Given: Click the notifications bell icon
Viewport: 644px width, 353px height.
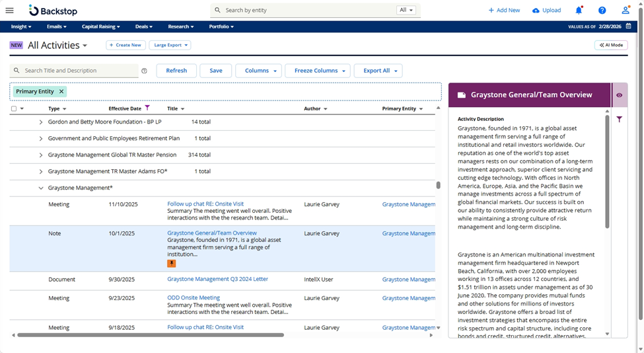Looking at the screenshot, I should pyautogui.click(x=579, y=11).
